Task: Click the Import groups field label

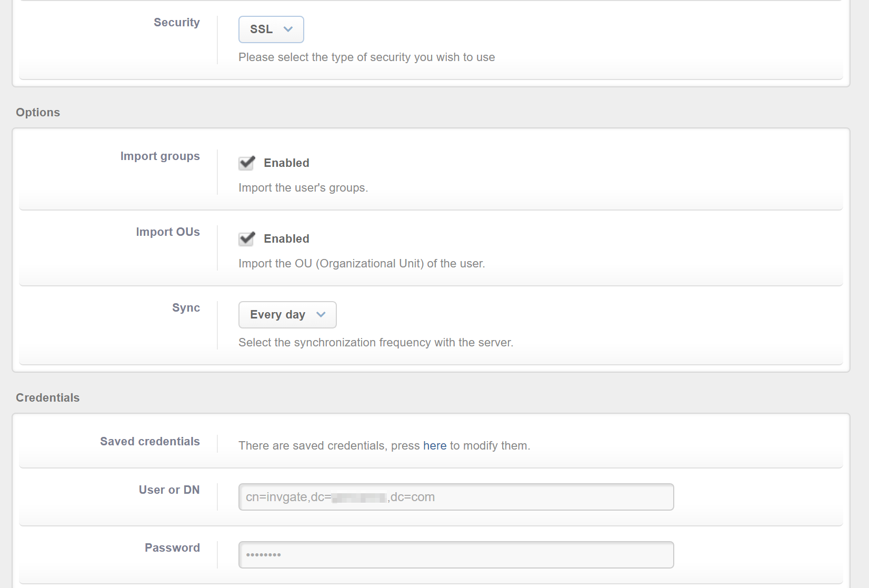Action: (x=160, y=156)
